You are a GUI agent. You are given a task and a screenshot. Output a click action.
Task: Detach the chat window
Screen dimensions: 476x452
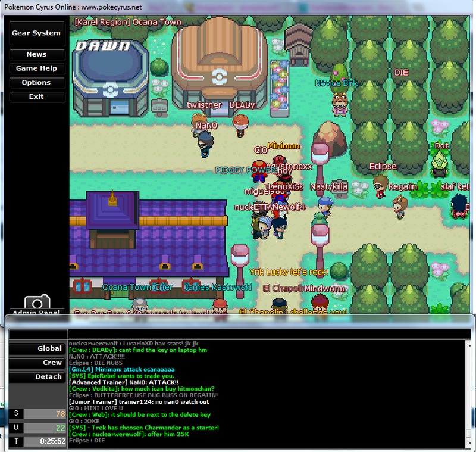tap(37, 376)
